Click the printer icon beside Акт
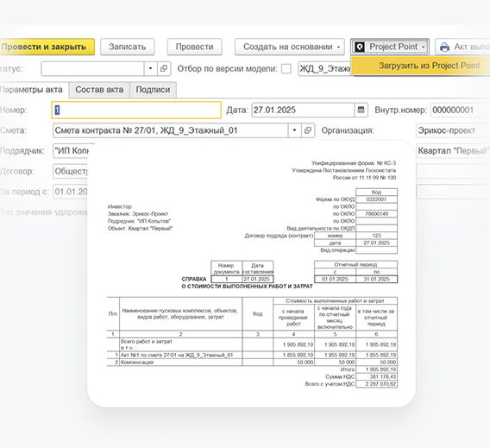 coord(444,47)
